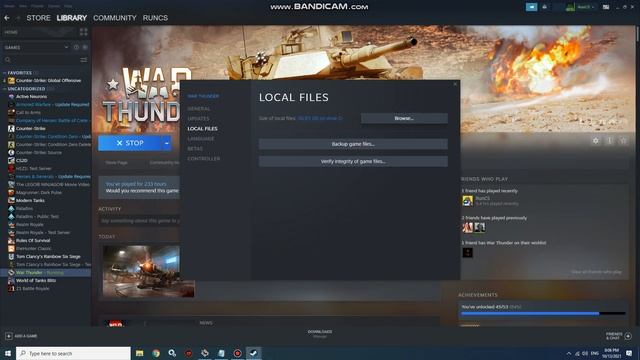
Task: Toggle the favorite star icon
Action: [x=623, y=140]
